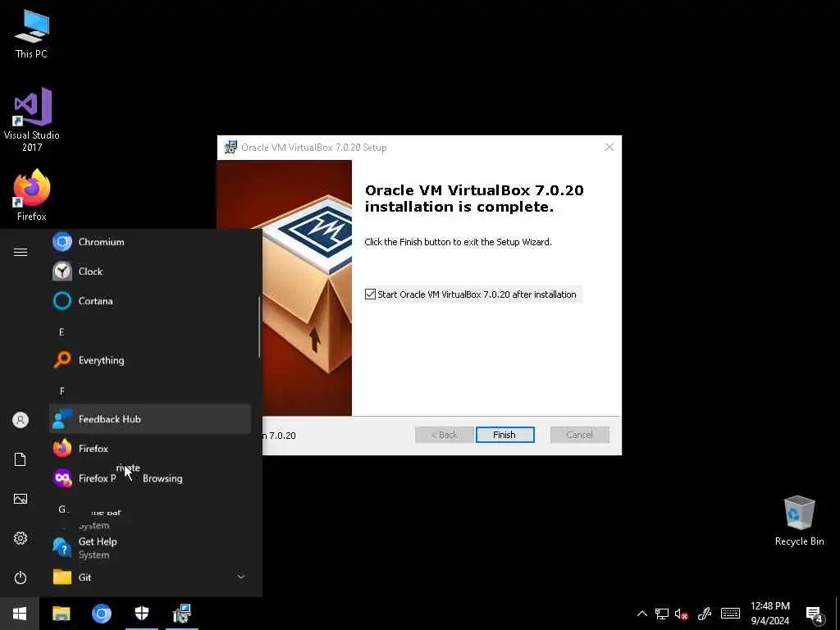This screenshot has height=630, width=840.
Task: Open Clock app in Start menu
Action: pos(150,272)
